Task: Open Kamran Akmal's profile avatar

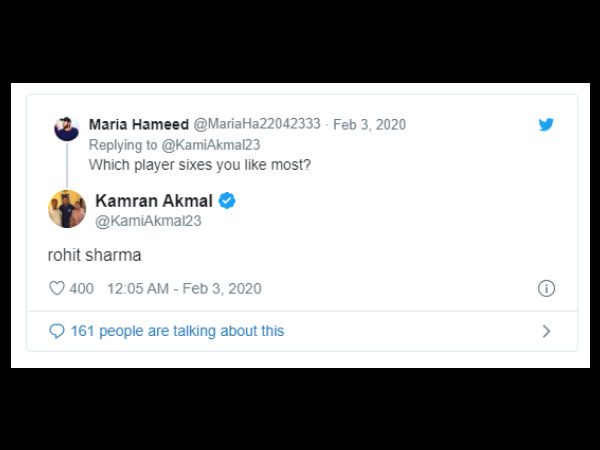Action: (67, 209)
